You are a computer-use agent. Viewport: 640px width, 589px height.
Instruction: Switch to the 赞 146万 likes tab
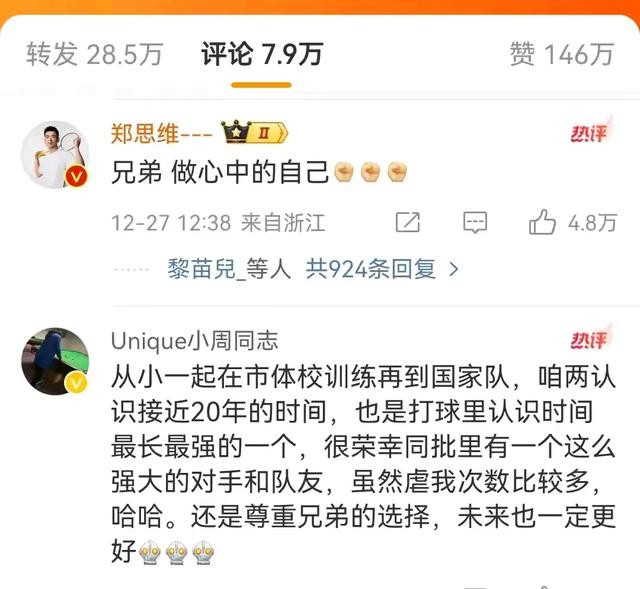562,54
